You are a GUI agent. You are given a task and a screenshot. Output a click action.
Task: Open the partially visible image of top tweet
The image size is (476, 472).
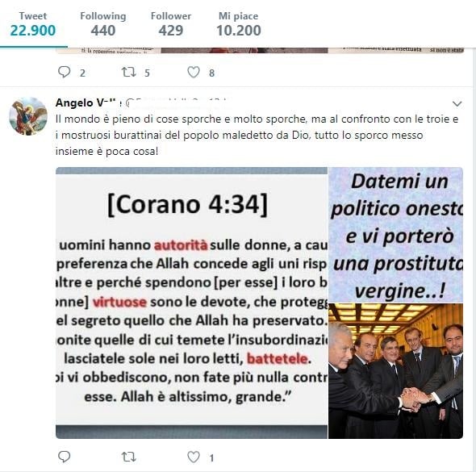coord(260,50)
